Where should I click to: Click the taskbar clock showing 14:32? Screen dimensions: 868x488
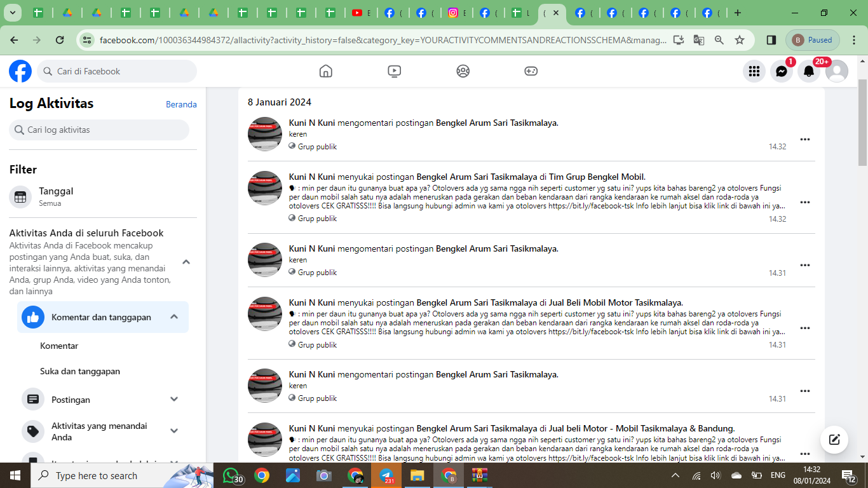pyautogui.click(x=812, y=475)
